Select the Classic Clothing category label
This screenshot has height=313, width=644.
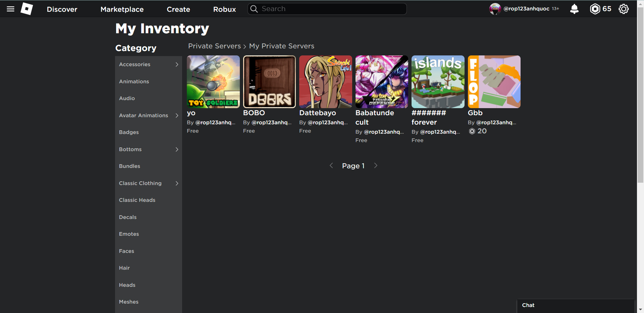[140, 183]
